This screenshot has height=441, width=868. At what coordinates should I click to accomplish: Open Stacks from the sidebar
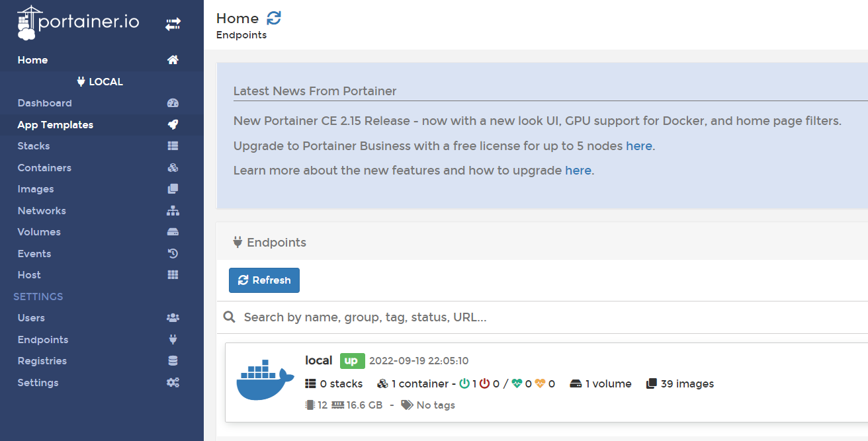point(34,146)
